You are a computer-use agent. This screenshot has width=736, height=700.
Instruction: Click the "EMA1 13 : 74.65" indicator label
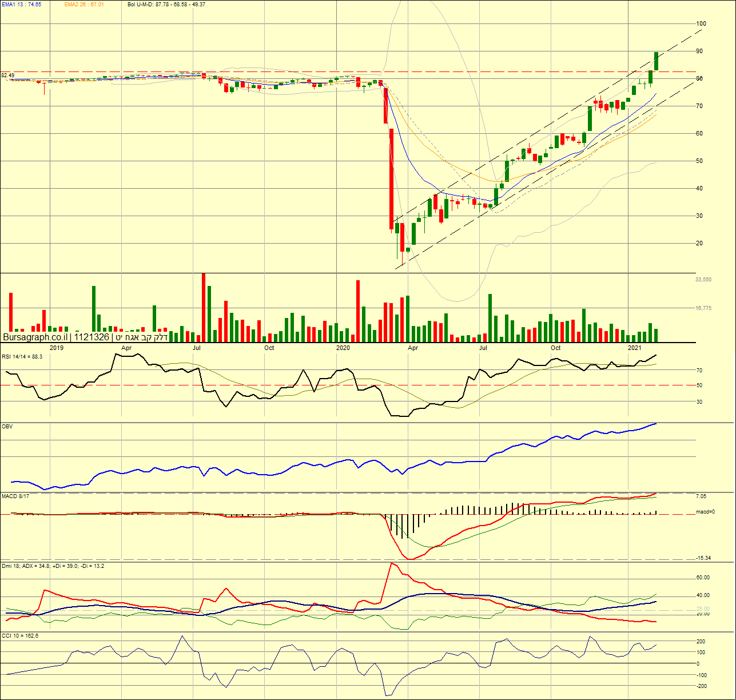pos(21,4)
